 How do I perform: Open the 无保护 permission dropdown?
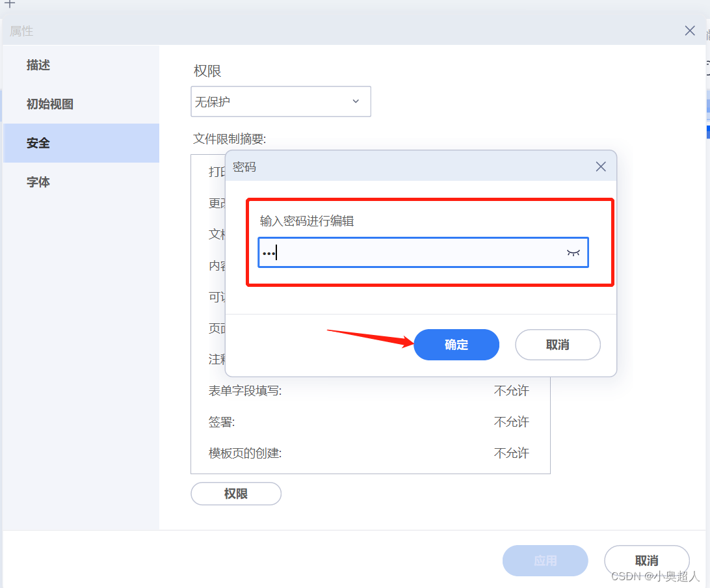click(x=281, y=101)
